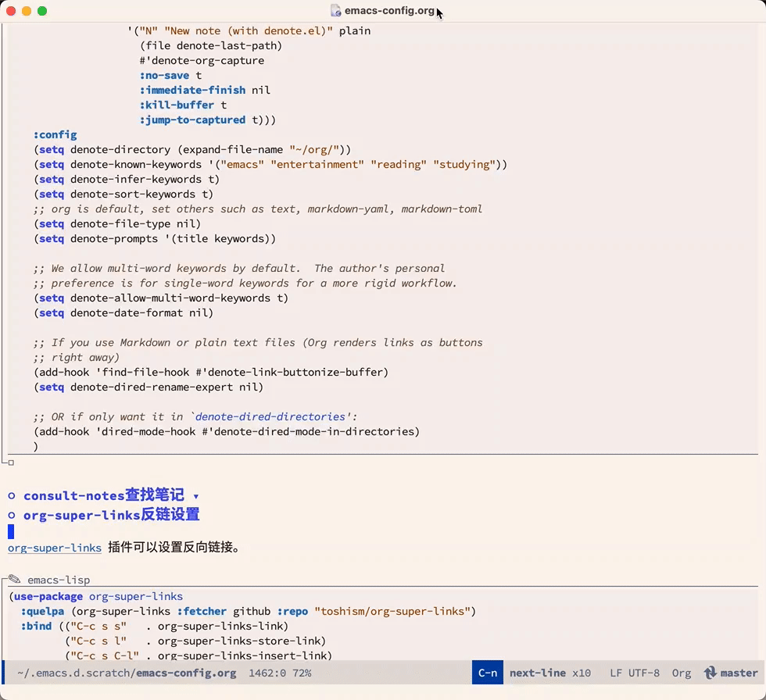The height and width of the screenshot is (700, 766).
Task: Click the "toshism/org-super-links" repo string
Action: 392,611
